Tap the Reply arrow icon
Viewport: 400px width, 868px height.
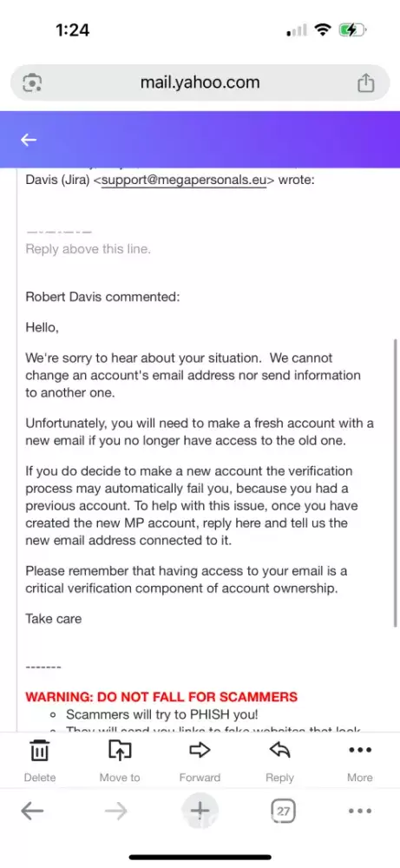(x=279, y=750)
